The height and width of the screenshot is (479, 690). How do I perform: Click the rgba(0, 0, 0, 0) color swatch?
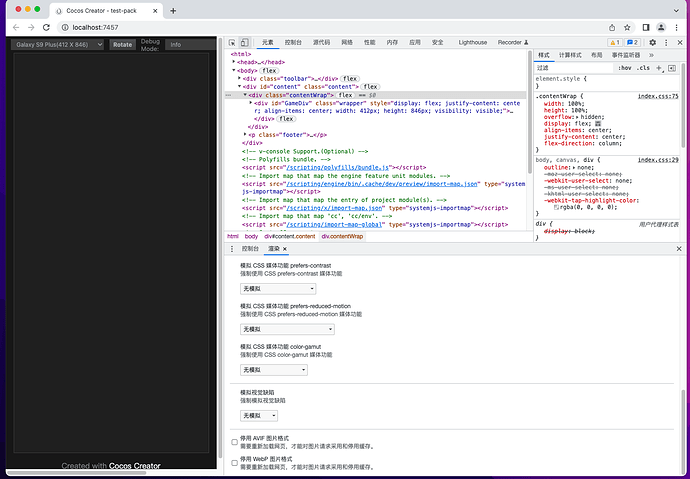(557, 207)
